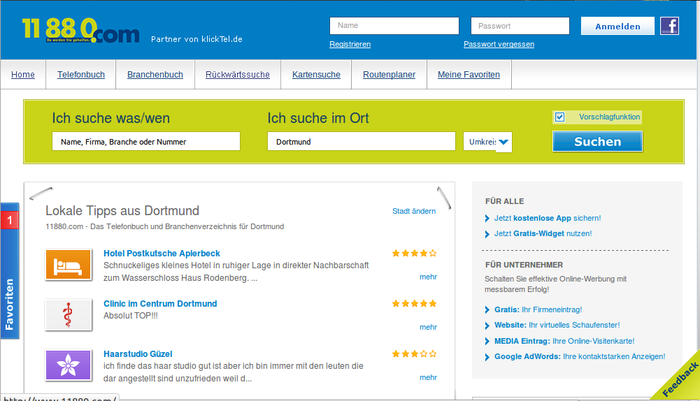The height and width of the screenshot is (401, 700).
Task: Open the Kartensuche menu item
Action: pos(316,75)
